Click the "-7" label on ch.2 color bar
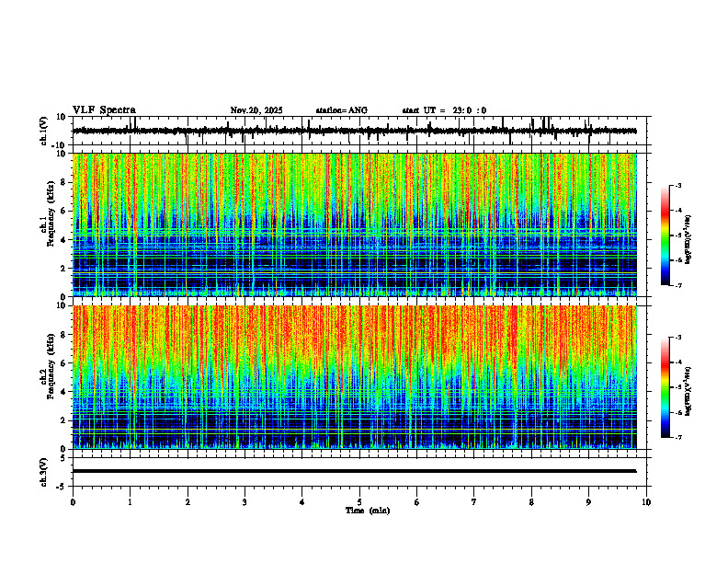728x563 pixels. [x=678, y=437]
